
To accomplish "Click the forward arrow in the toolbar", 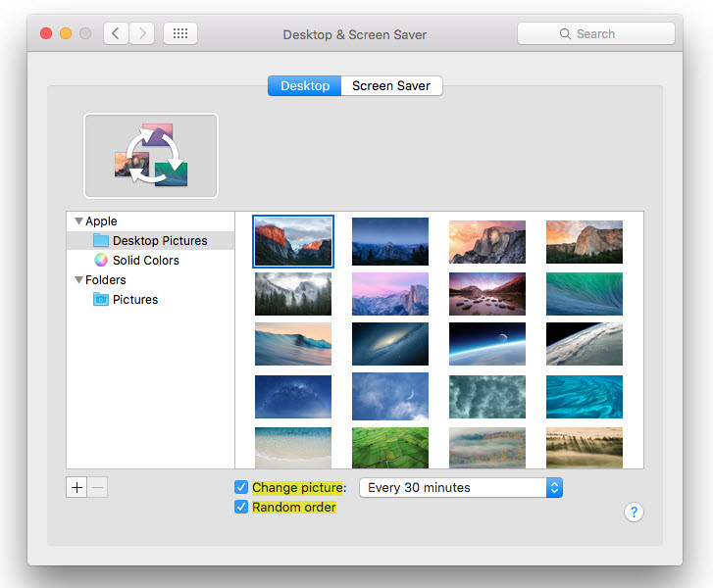I will [141, 33].
